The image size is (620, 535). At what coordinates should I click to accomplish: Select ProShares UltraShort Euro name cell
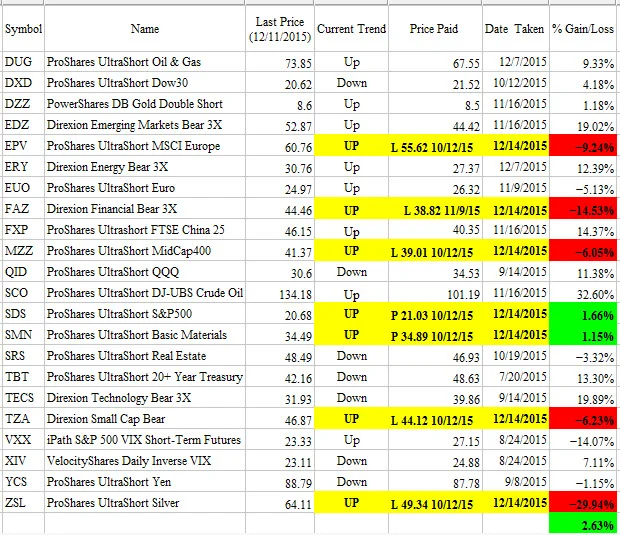coord(145,188)
